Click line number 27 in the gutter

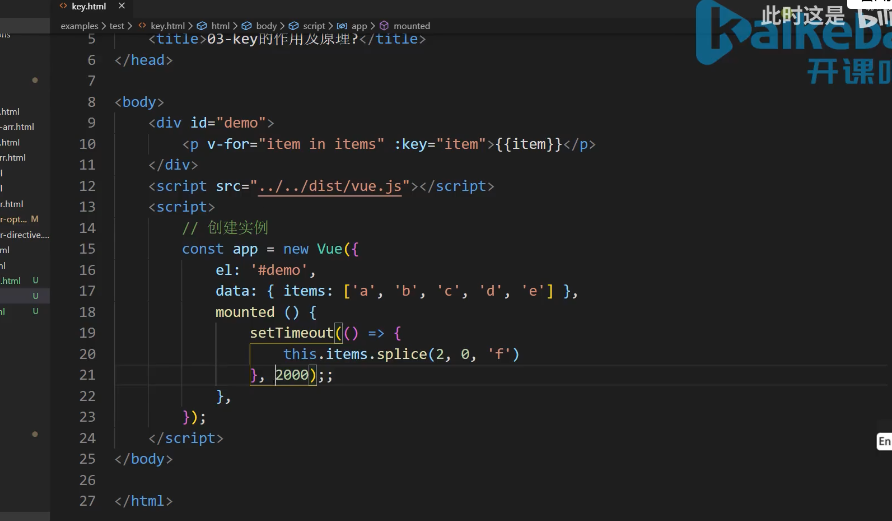(88, 501)
